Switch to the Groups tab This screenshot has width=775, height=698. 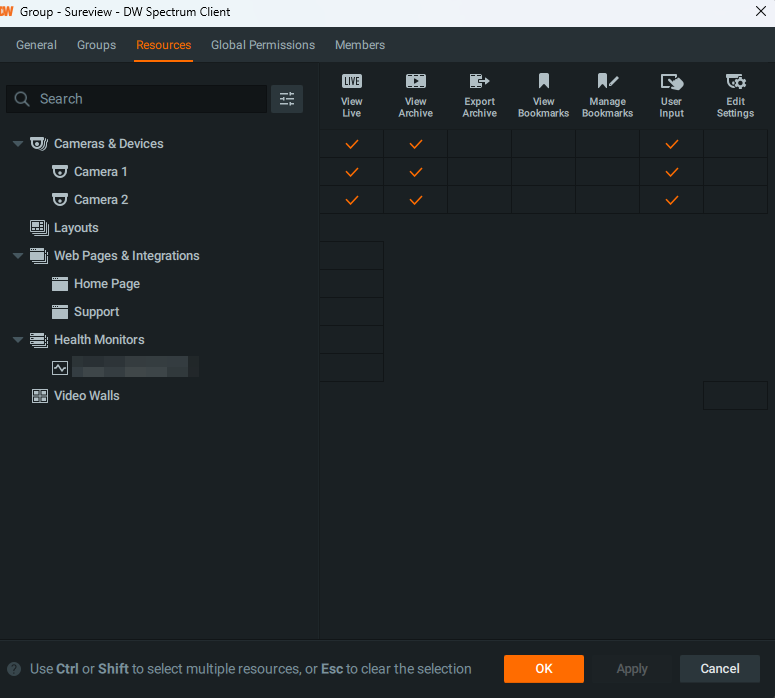(x=96, y=45)
